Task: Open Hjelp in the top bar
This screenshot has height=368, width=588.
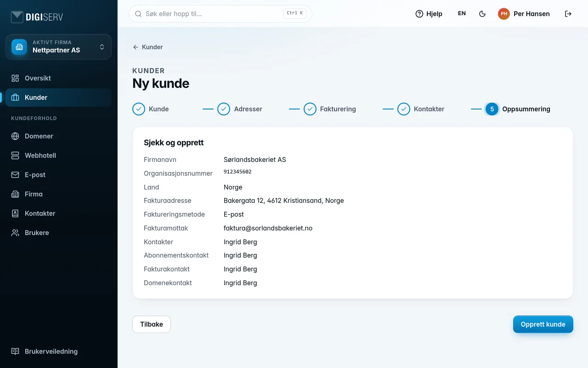Action: tap(429, 14)
